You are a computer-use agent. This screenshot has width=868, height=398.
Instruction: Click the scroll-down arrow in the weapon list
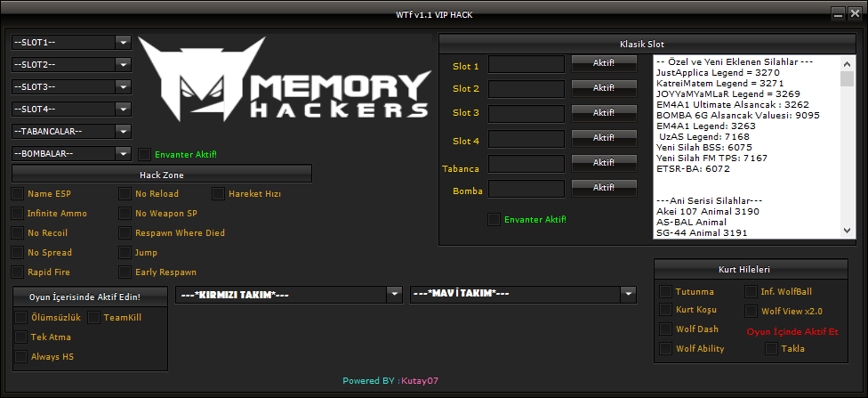848,230
